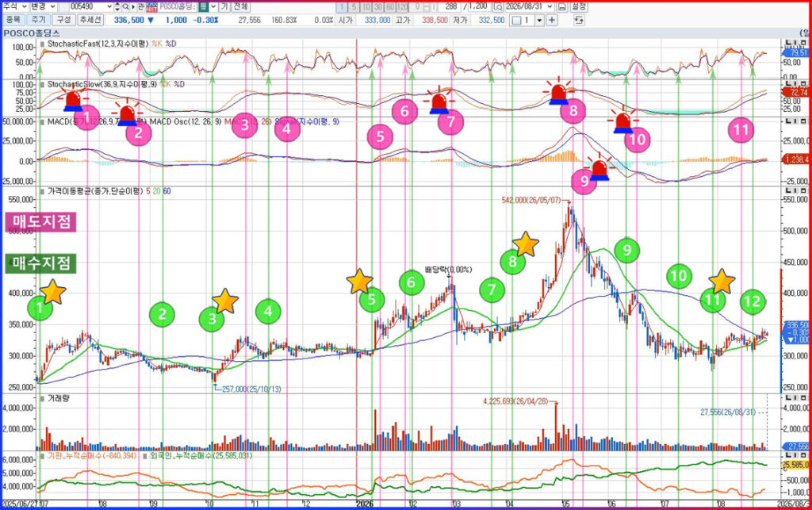Tick the checkbox beside the 1 layout selector
The image size is (812, 510).
click(516, 20)
